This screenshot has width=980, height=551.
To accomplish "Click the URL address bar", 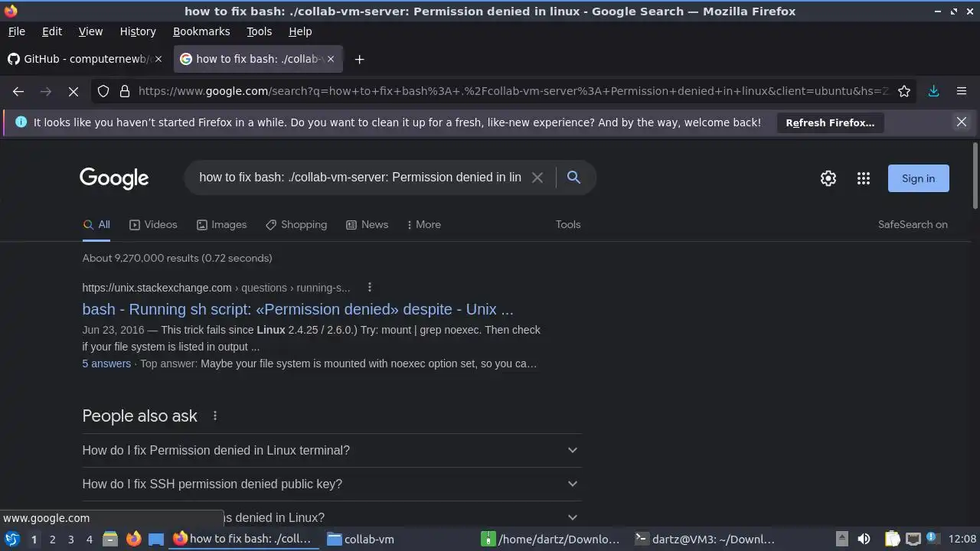I will click(x=513, y=91).
